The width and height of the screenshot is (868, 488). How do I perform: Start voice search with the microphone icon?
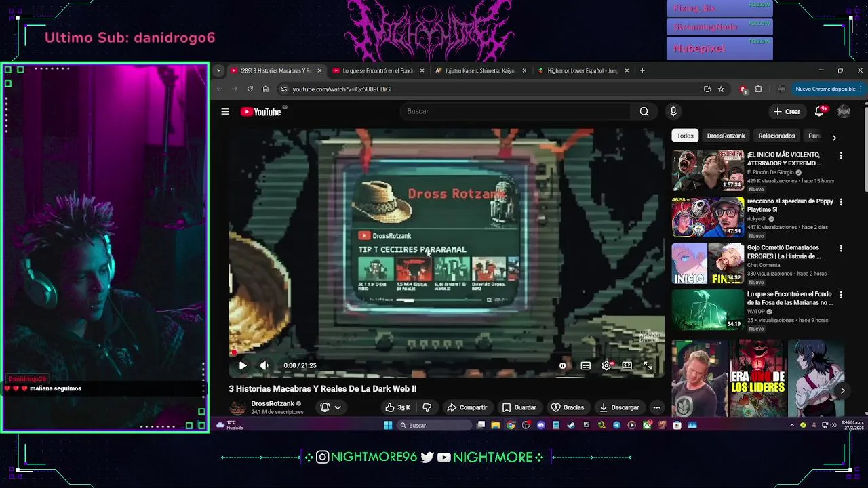point(673,112)
